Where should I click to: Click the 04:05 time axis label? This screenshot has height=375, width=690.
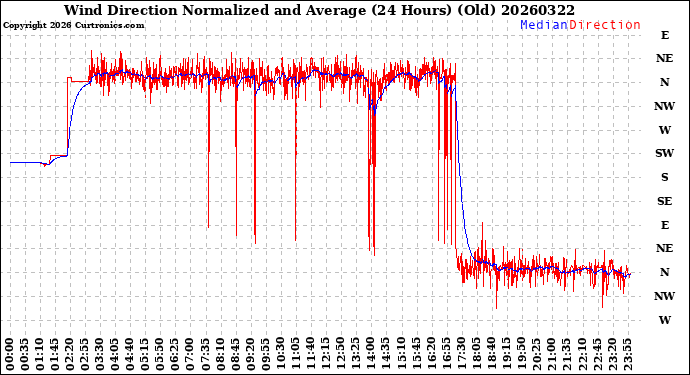[115, 355]
